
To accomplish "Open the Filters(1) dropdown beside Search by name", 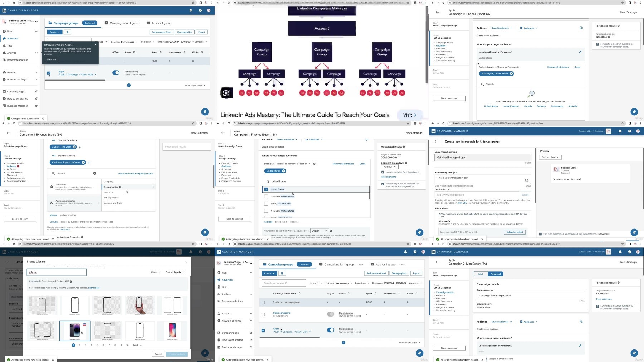I will click(x=316, y=283).
